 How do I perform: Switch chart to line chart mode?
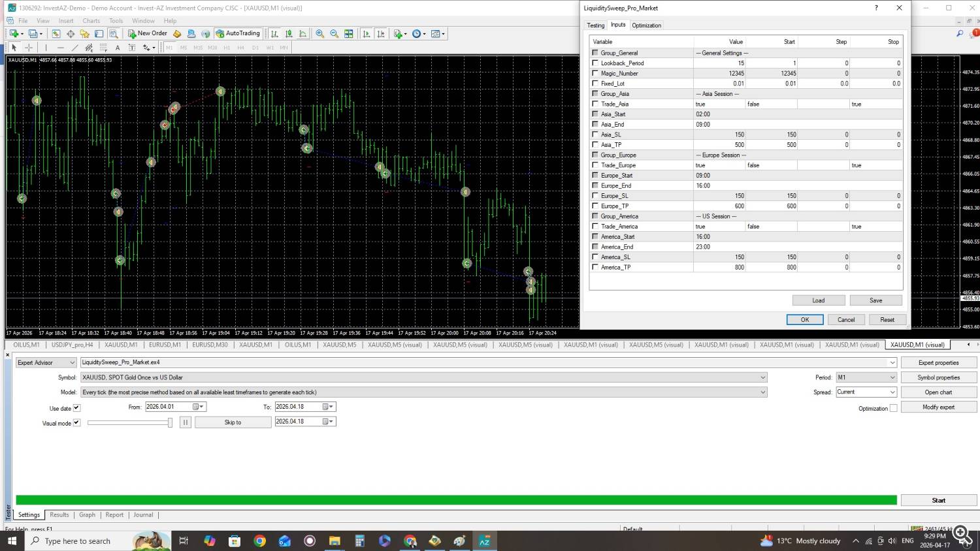pos(303,33)
